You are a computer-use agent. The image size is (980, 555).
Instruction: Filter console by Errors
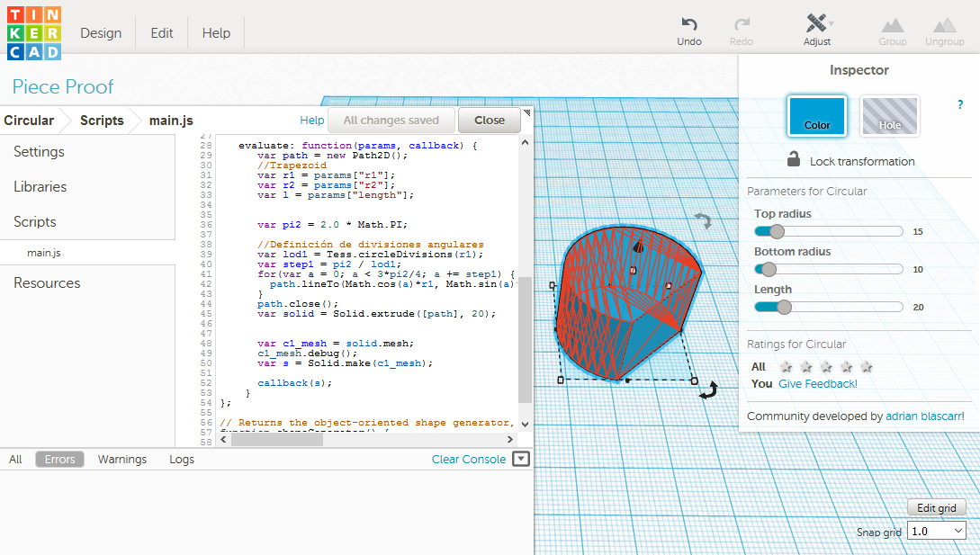click(x=60, y=460)
